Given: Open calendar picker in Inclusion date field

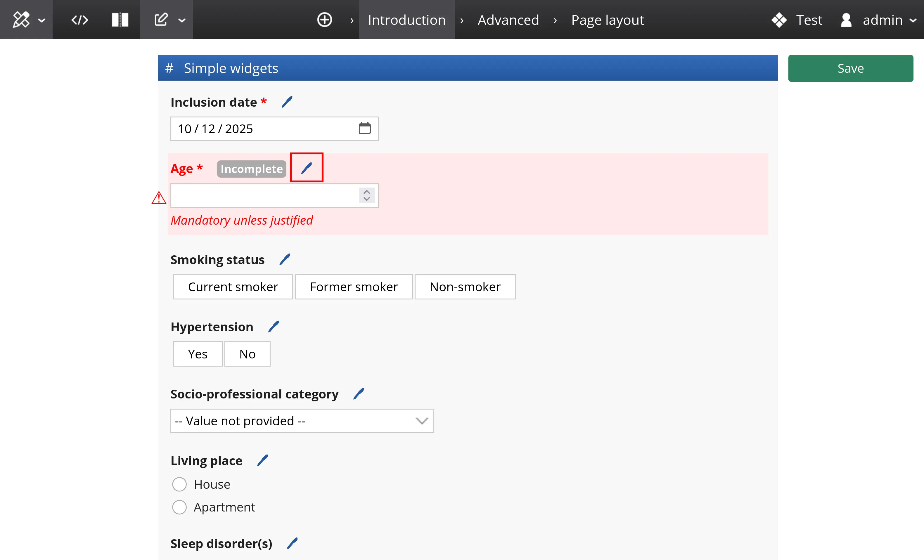Looking at the screenshot, I should 364,129.
